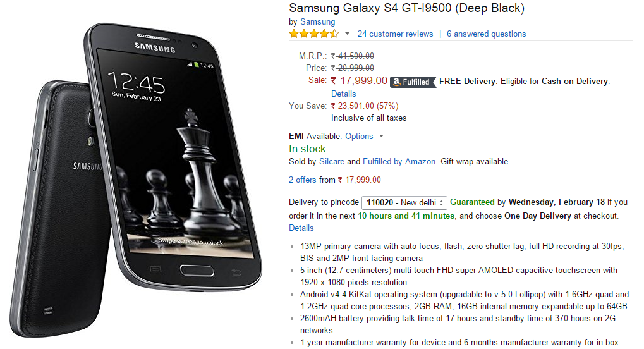Screen dimensions: 644x349
Task: Click the Galaxy S4 product image
Action: (x=135, y=180)
